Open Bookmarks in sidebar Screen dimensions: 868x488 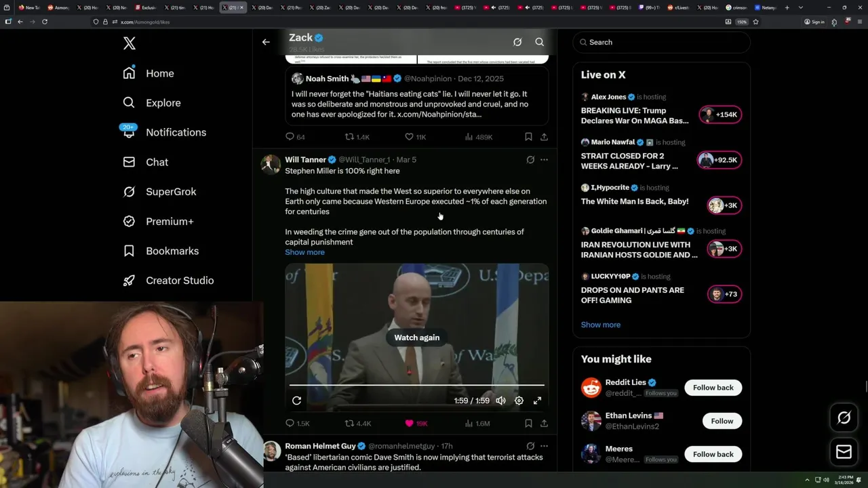pyautogui.click(x=161, y=251)
